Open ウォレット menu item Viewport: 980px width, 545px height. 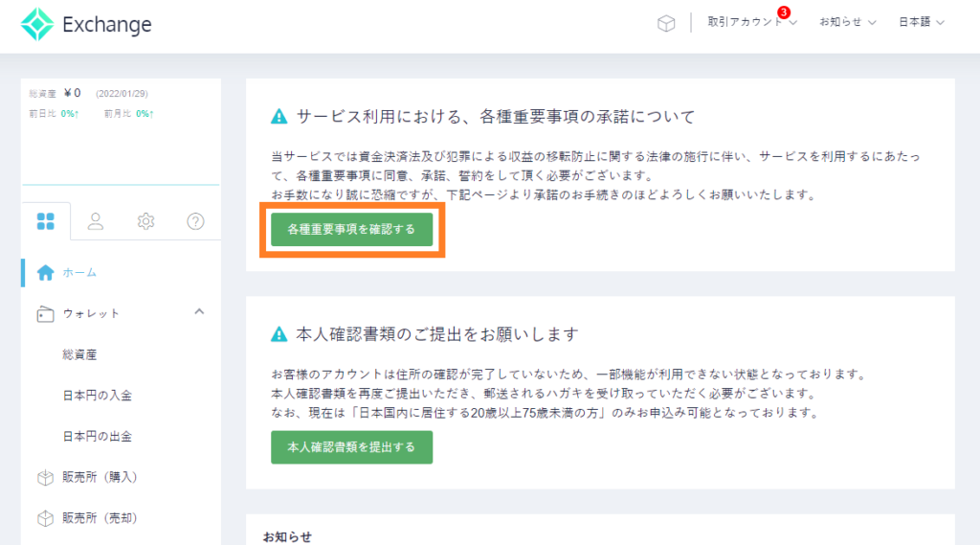(91, 313)
